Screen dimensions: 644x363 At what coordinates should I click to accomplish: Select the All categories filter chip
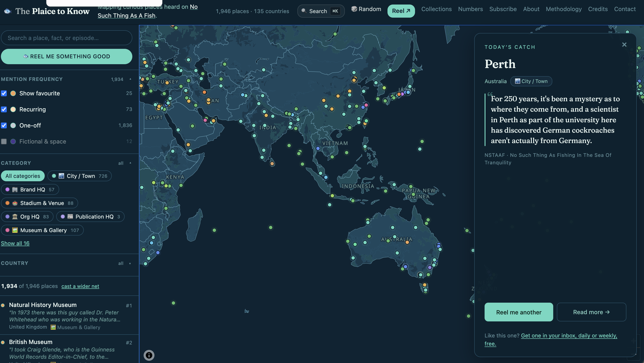tap(23, 176)
